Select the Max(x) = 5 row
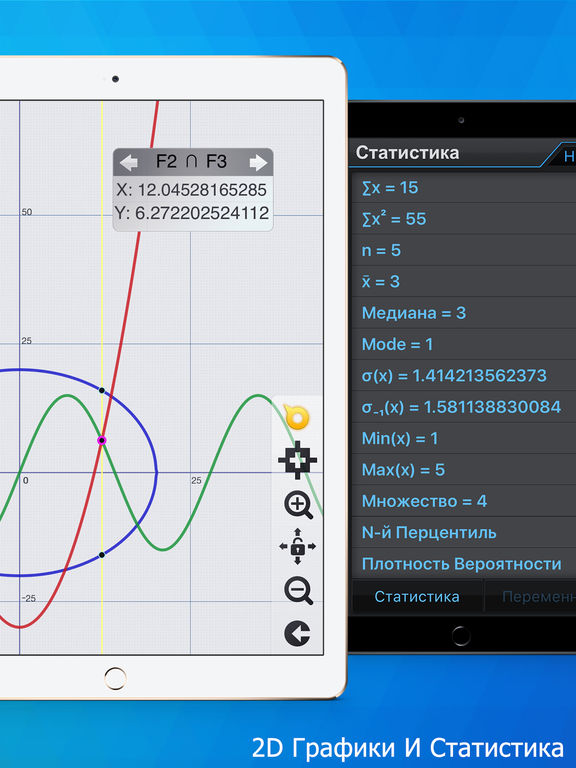 [x=464, y=470]
